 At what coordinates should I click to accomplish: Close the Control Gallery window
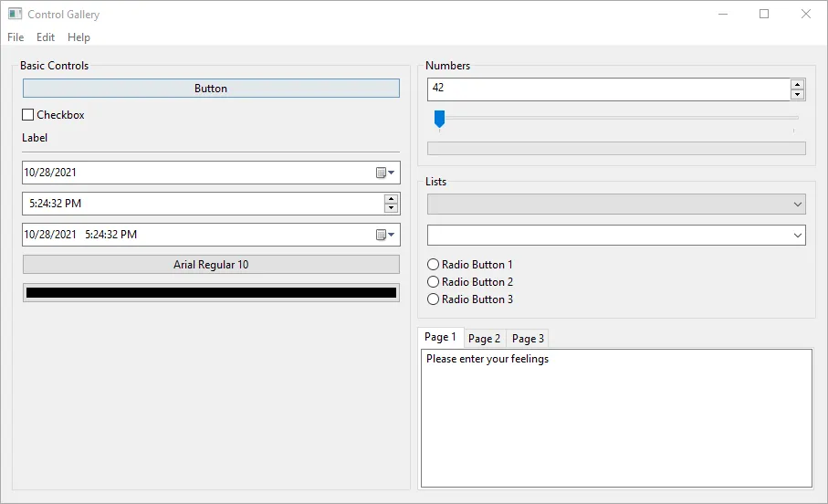click(806, 15)
